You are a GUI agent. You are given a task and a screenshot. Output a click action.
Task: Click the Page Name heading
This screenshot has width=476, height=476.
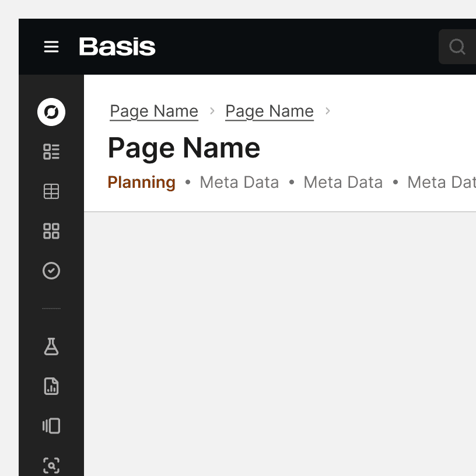184,148
